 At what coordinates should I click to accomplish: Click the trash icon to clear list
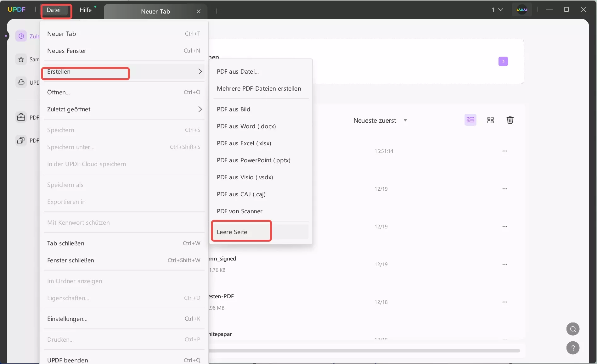point(510,120)
